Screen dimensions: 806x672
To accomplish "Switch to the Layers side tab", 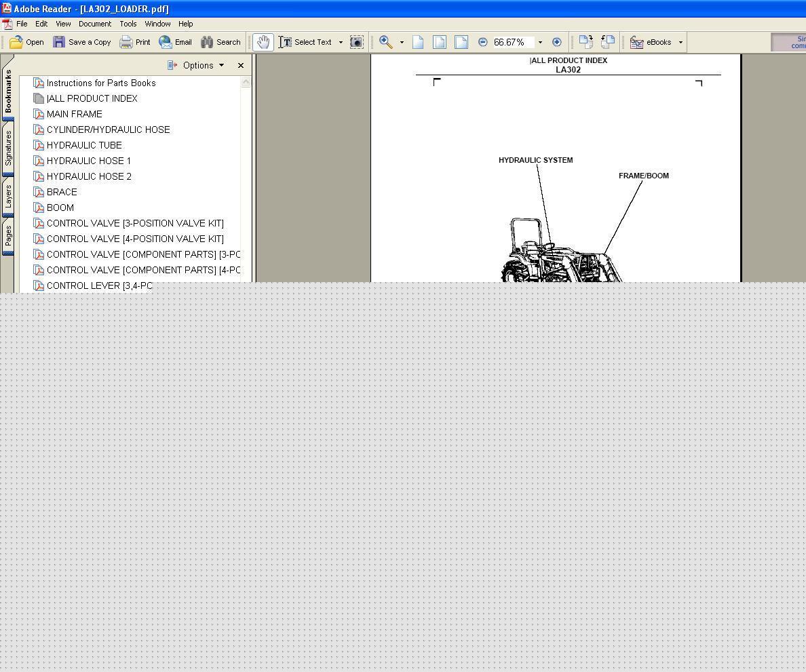I will point(8,197).
